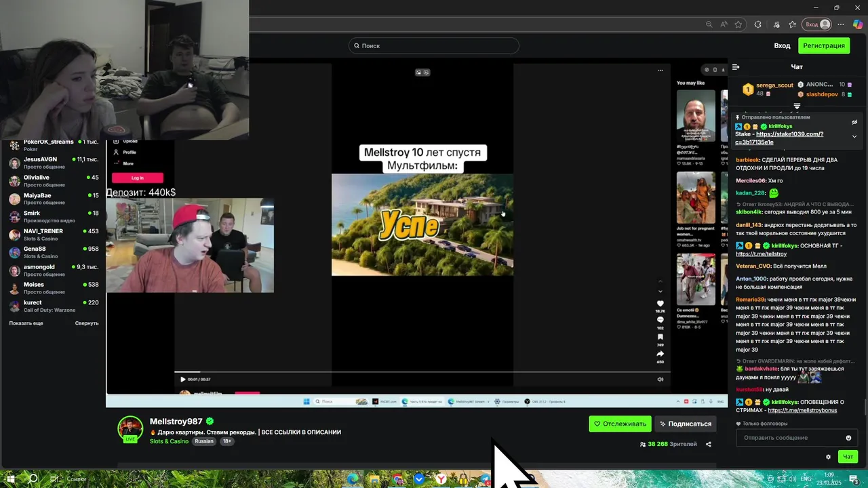Open PokerOK_streams channel in sidebar
The height and width of the screenshot is (488, 868).
coord(54,145)
